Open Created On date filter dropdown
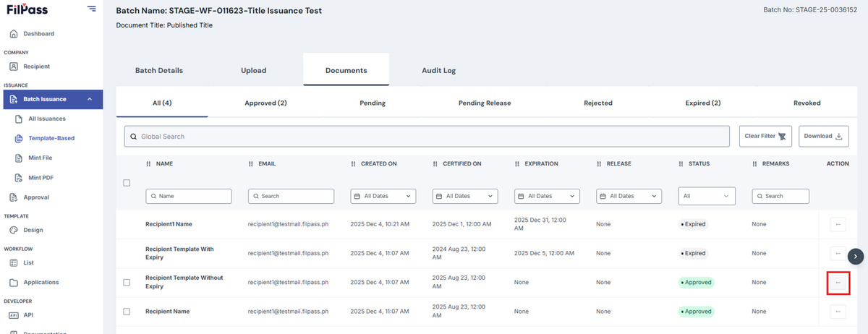 383,196
